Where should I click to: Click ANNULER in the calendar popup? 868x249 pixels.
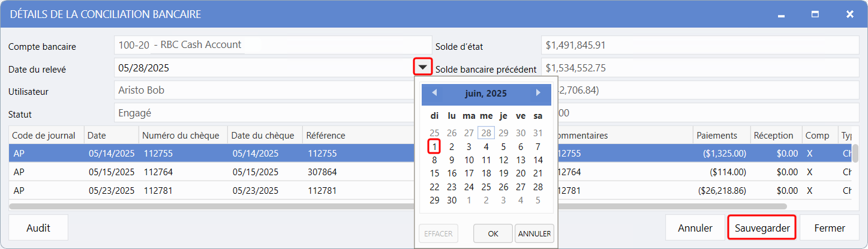[x=534, y=233]
